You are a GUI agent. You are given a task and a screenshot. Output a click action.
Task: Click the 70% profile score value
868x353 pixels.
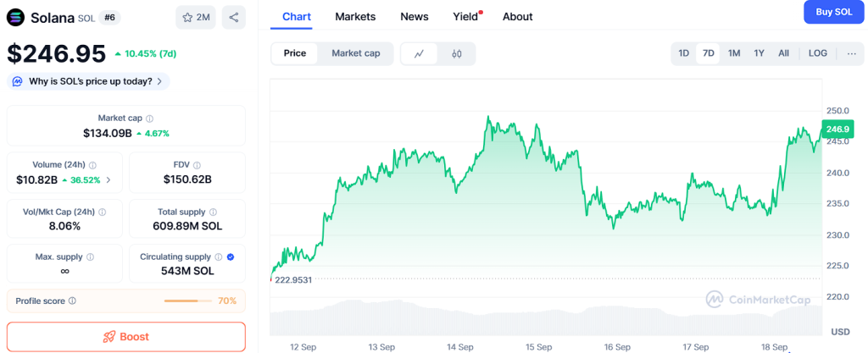227,301
